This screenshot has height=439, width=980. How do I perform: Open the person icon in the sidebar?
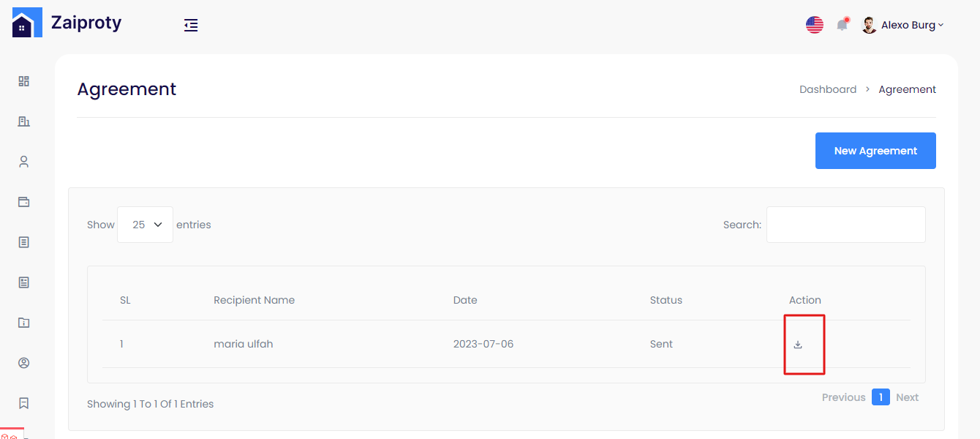tap(23, 162)
